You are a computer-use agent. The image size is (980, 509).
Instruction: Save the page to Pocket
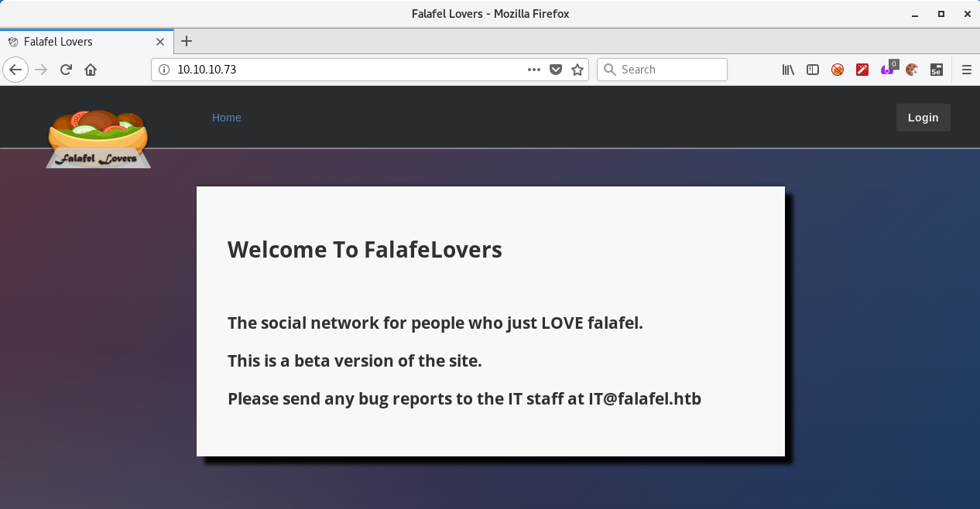coord(555,70)
